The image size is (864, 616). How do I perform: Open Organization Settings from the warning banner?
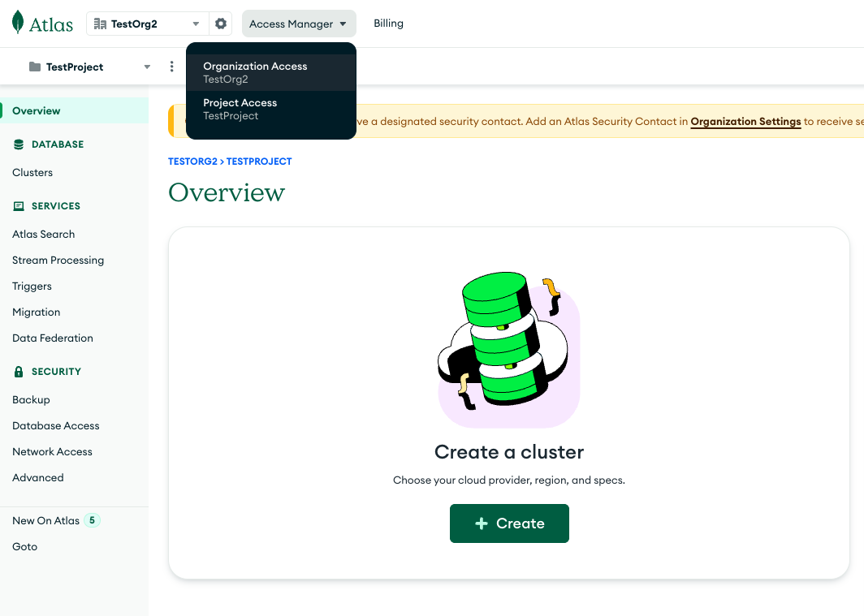tap(745, 122)
